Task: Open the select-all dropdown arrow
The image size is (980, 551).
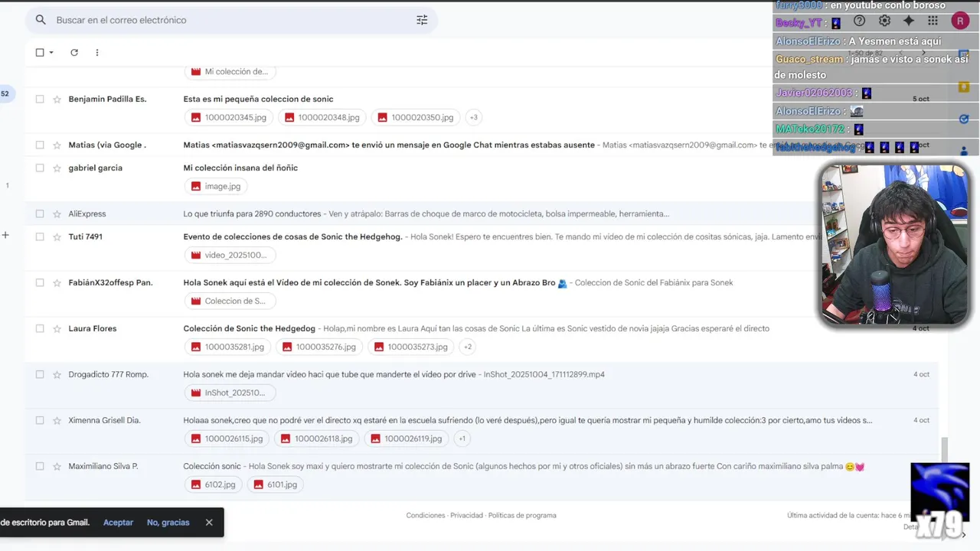Action: pyautogui.click(x=51, y=53)
